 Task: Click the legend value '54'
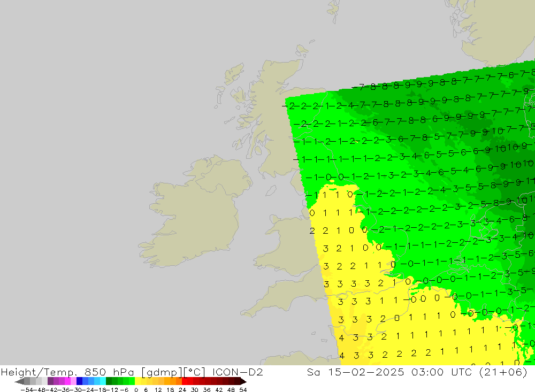pyautogui.click(x=243, y=390)
